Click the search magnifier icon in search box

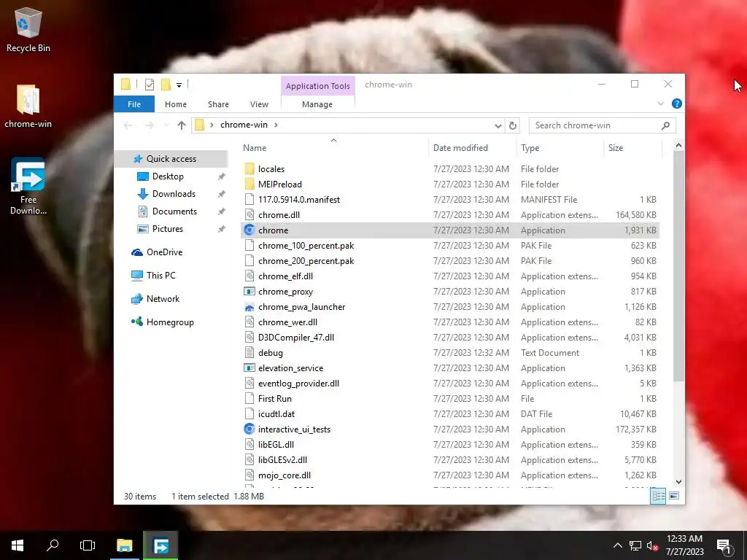pos(665,125)
